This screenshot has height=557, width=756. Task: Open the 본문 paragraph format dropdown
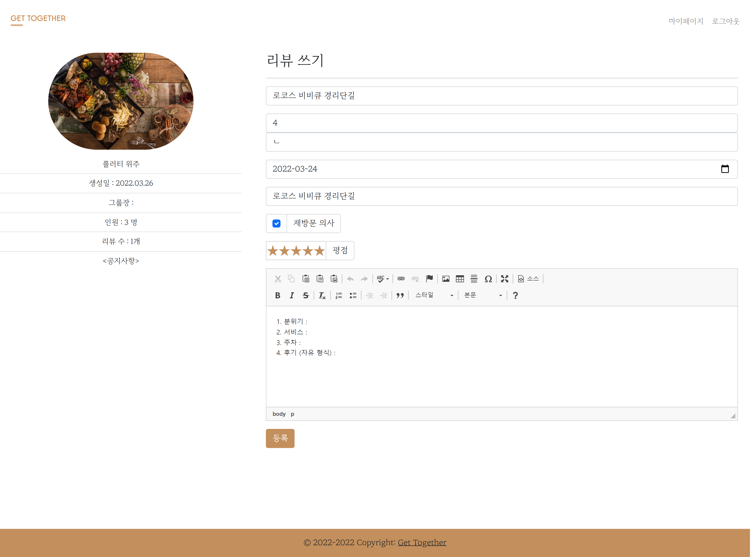pos(482,295)
